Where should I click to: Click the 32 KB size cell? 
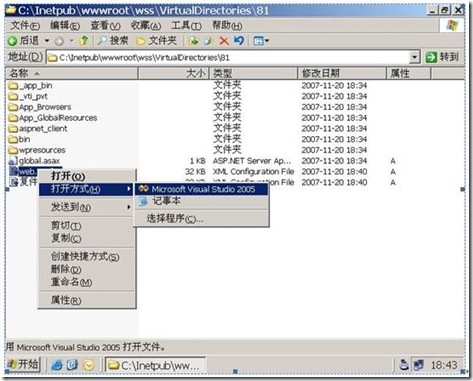click(195, 172)
